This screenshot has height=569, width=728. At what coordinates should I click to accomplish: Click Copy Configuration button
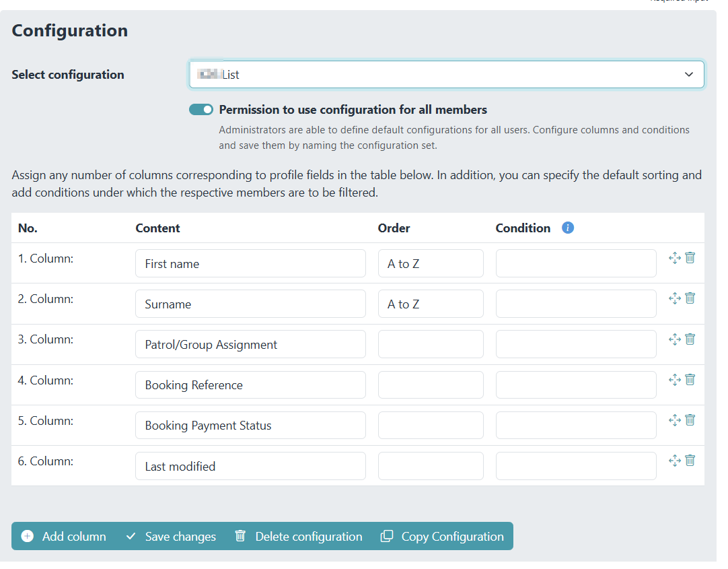tap(442, 536)
